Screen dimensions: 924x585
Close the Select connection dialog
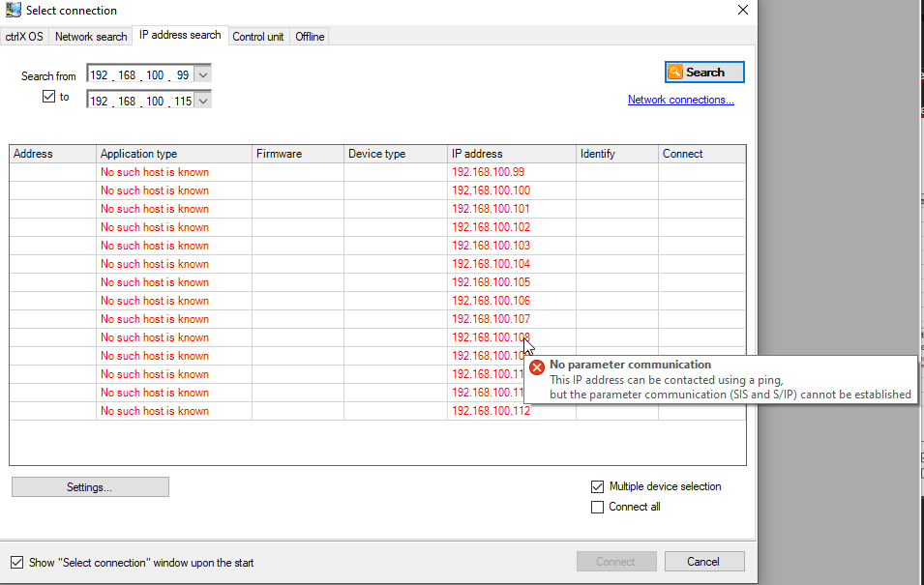click(743, 11)
